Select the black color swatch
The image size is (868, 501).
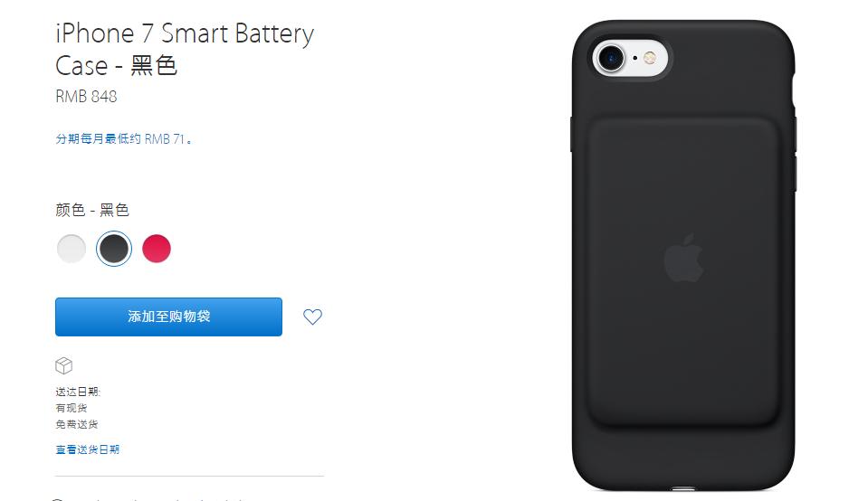[x=113, y=249]
